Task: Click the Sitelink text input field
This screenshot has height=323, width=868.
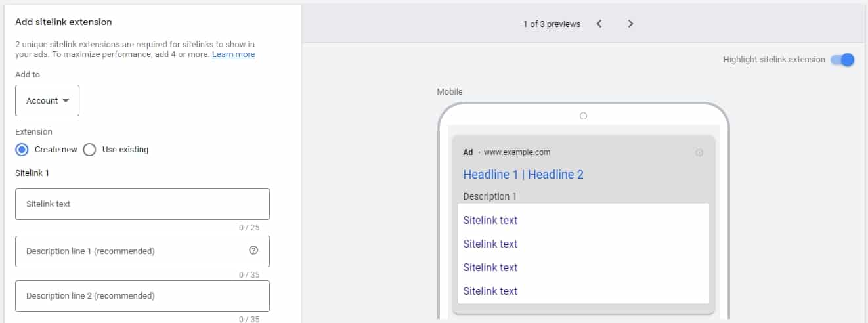Action: [x=142, y=204]
